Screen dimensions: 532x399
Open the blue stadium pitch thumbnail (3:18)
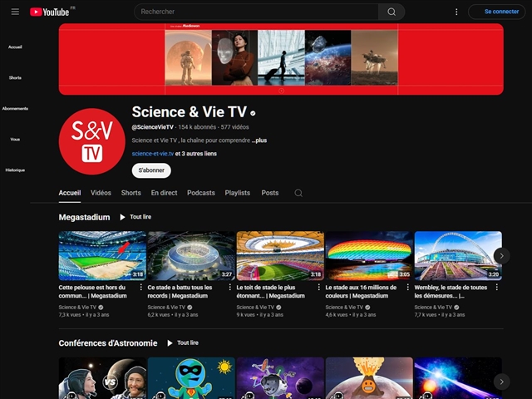click(102, 256)
